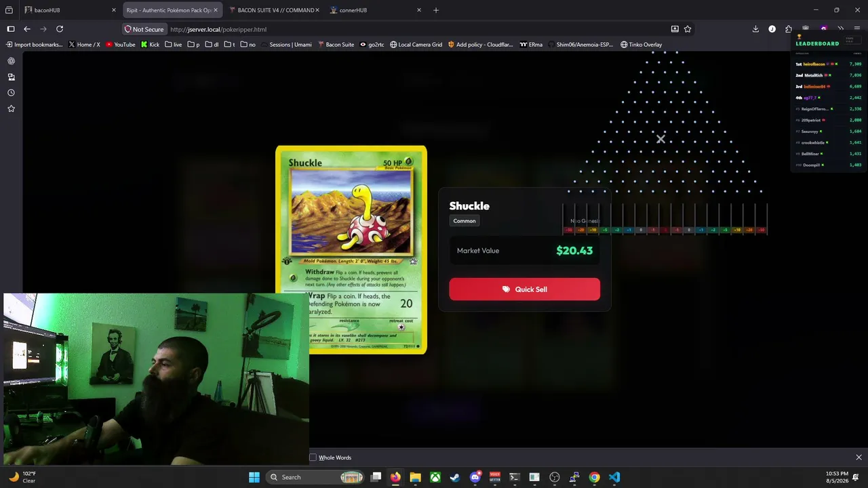Expand the t bookmarks folder

coord(229,45)
